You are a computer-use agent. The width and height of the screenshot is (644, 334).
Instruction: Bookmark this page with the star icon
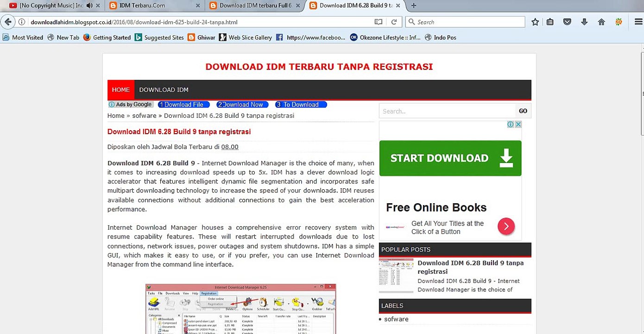point(535,22)
